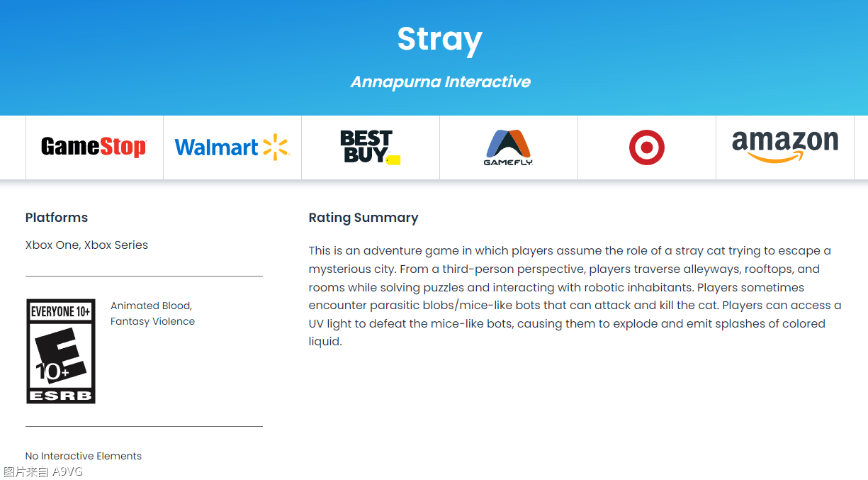Screen dimensions: 868x480
Task: Click the Rating Summary heading
Action: [363, 218]
